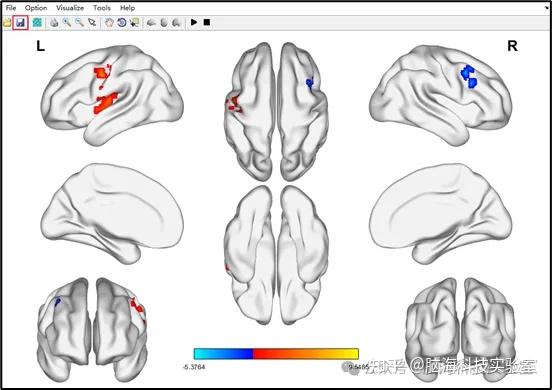Click the first brain view icon in toolbar
The width and height of the screenshot is (552, 390).
[x=151, y=23]
